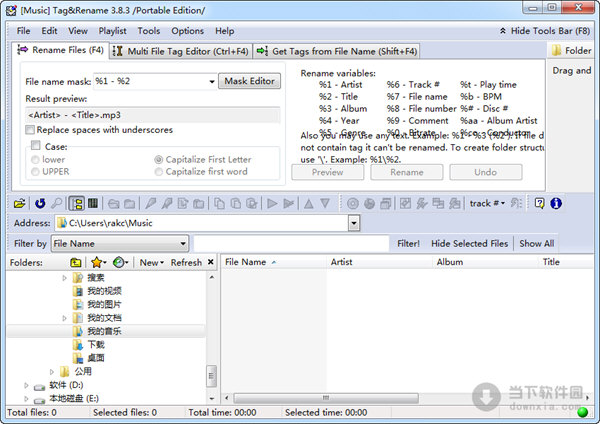Close the Folders pane with X

[210, 262]
